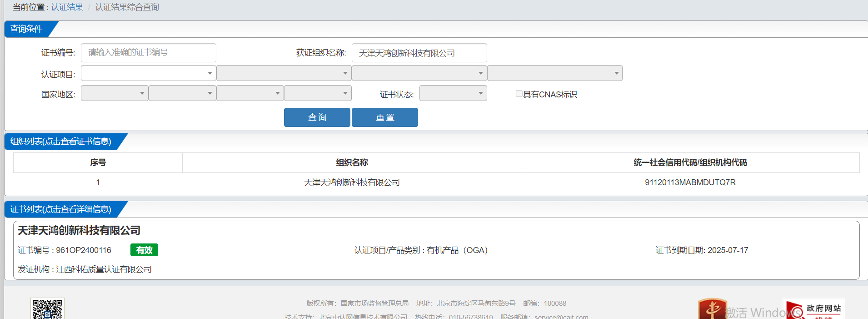This screenshot has width=868, height=319.
Task: Click the 有机产品（OGA）category text
Action: (x=457, y=250)
